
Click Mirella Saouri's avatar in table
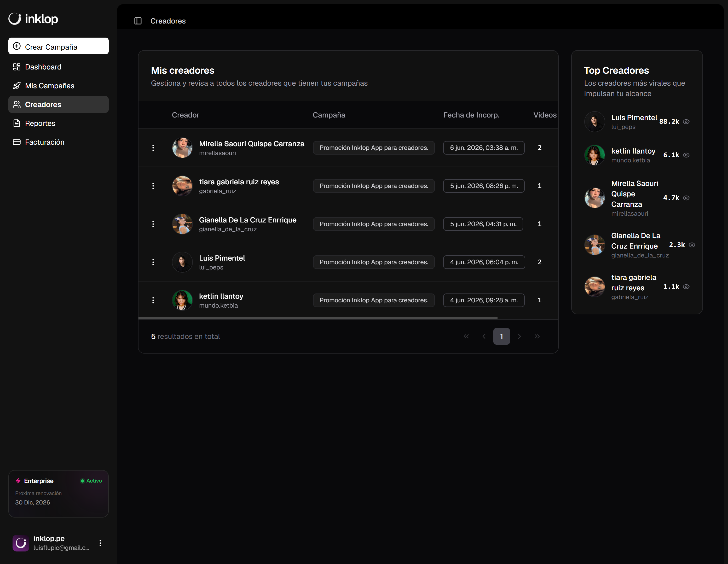tap(182, 148)
